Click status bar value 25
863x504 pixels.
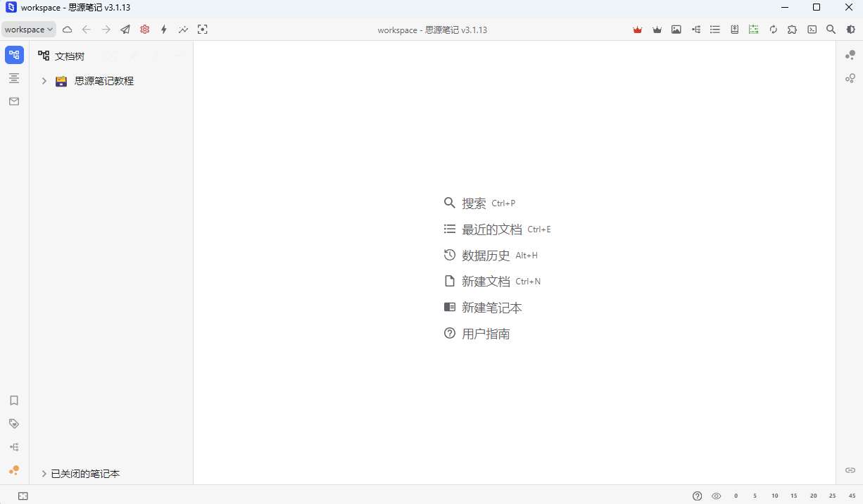833,496
